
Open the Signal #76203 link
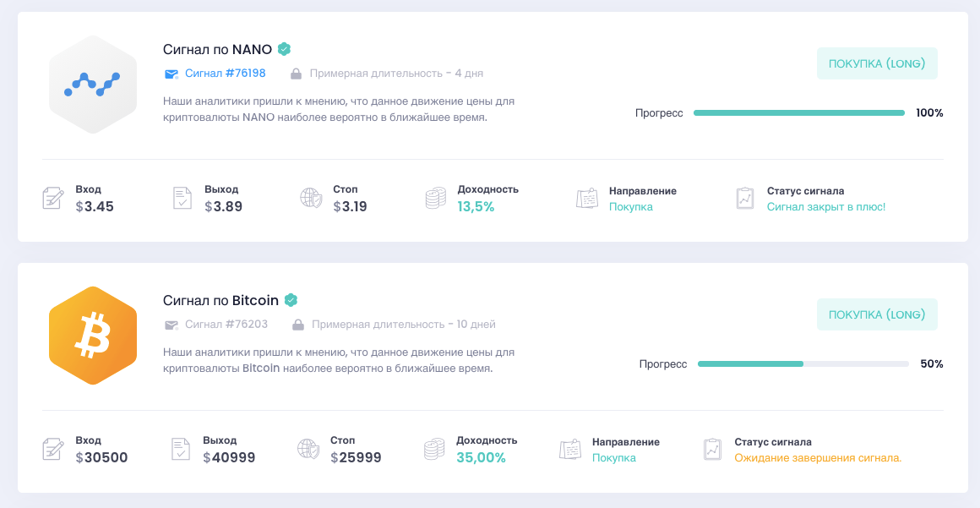[x=226, y=325]
